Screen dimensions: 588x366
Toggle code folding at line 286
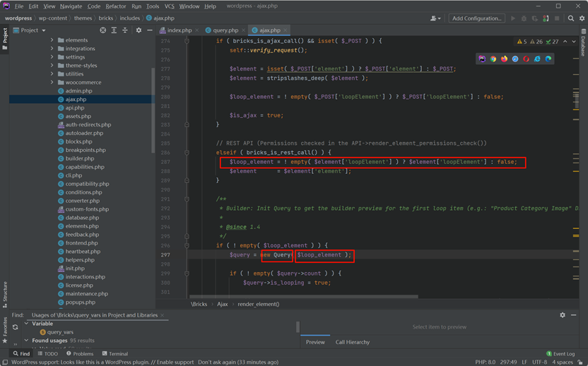coord(187,153)
